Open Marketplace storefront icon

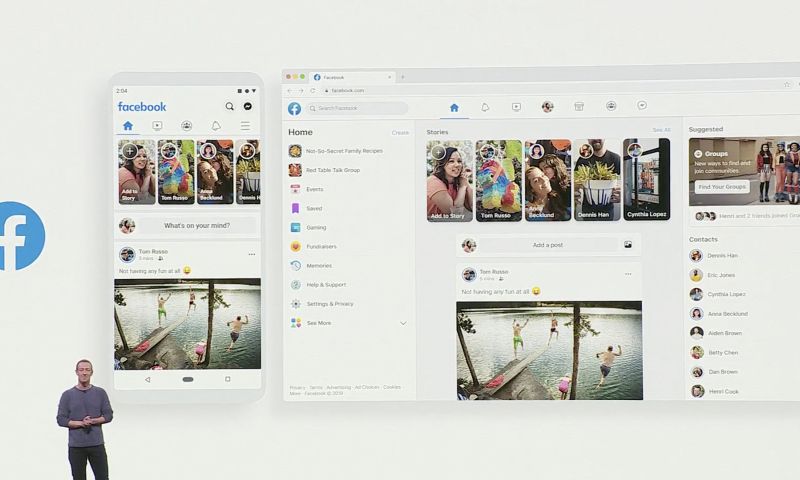click(579, 106)
